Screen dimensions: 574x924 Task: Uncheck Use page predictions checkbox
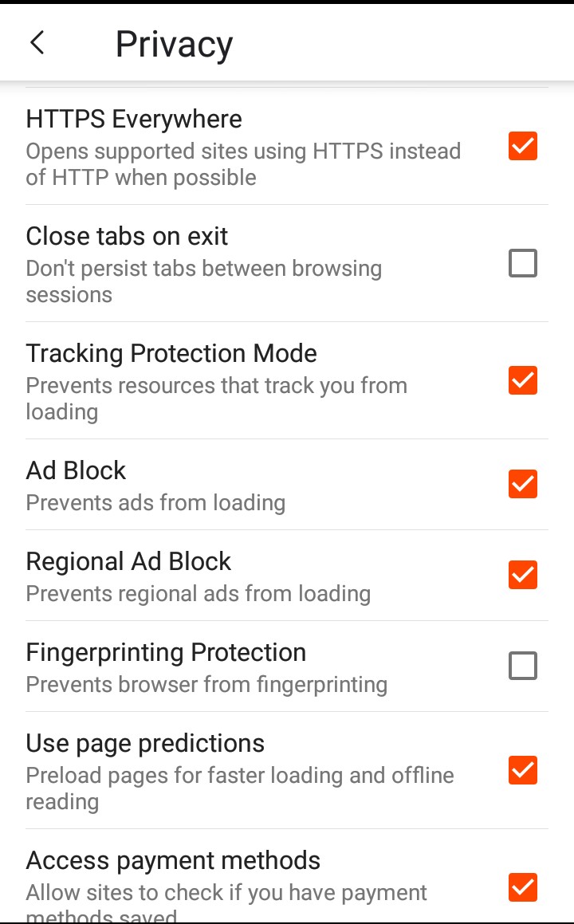click(523, 770)
